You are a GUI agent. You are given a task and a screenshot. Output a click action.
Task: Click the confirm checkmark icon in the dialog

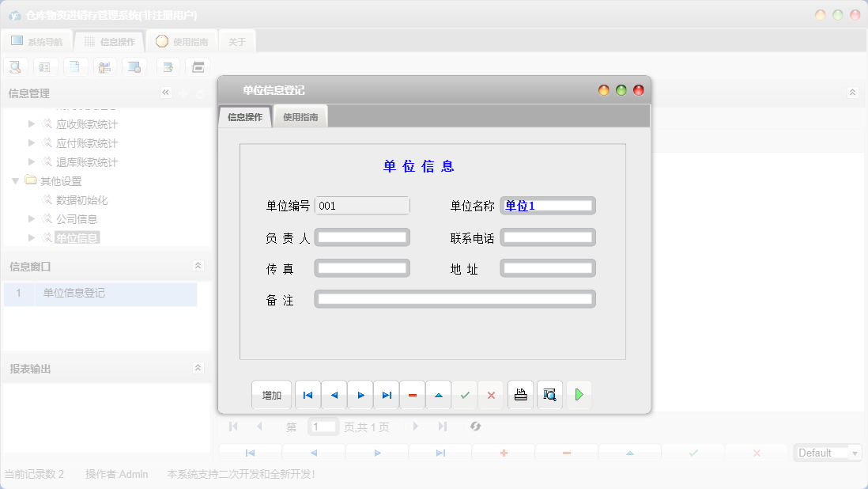(465, 394)
